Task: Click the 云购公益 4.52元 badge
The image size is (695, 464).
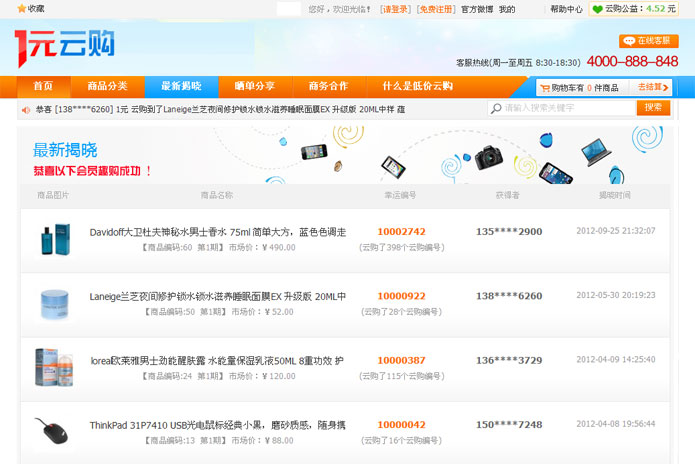Action: tap(634, 9)
